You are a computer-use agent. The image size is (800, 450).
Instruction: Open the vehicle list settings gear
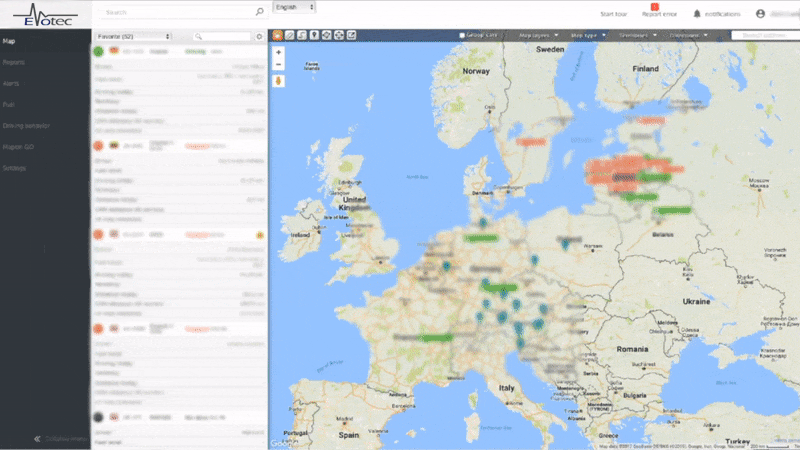click(x=259, y=37)
